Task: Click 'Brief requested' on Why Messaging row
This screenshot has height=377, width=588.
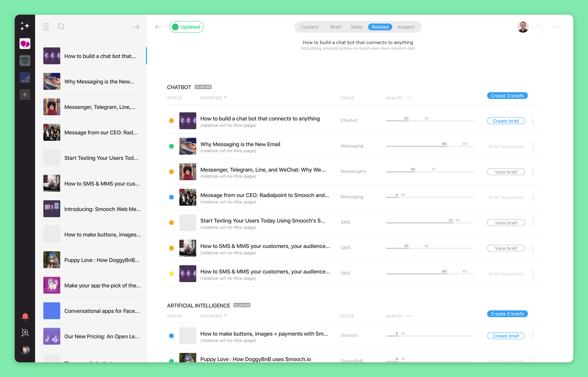Action: point(506,146)
